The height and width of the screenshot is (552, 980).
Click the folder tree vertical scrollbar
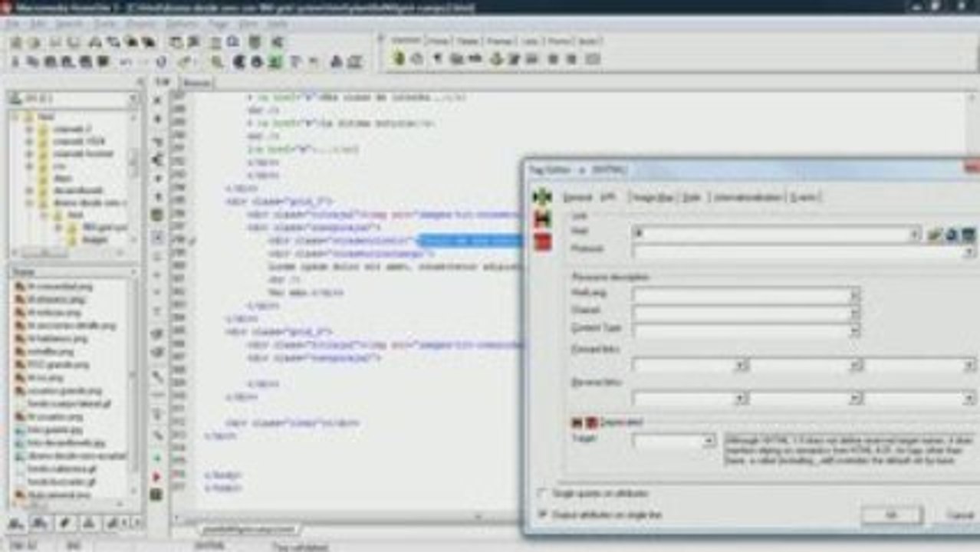tap(133, 176)
